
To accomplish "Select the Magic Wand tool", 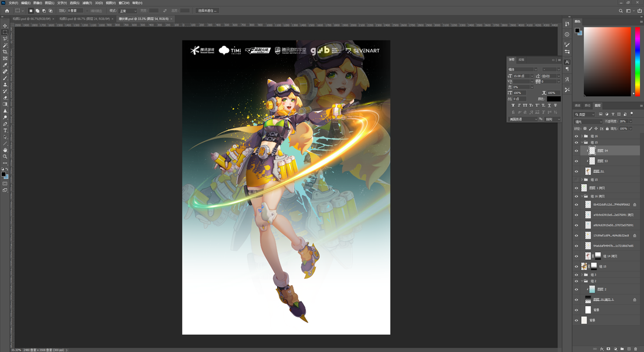I will [x=5, y=45].
